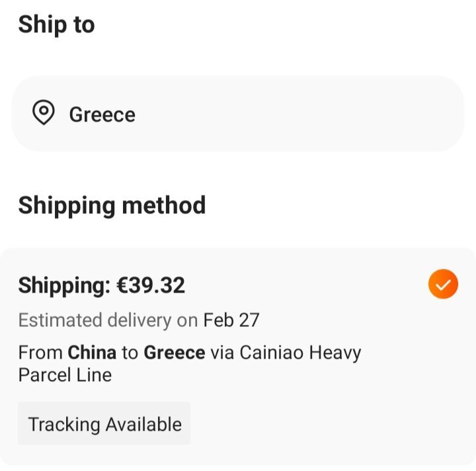Viewport: 476px width, 471px height.
Task: Click the Shipping: €39.32 price label
Action: (101, 285)
